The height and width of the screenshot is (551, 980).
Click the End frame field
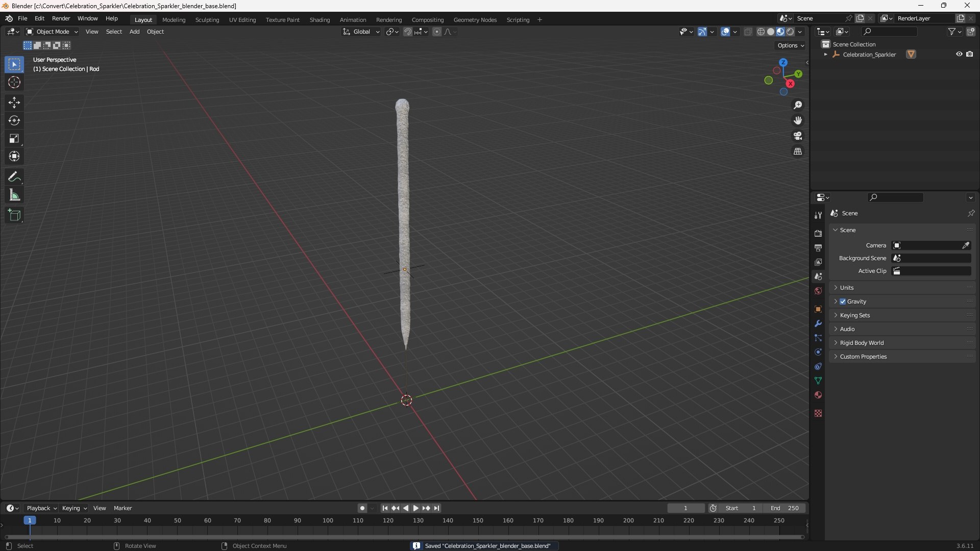click(x=785, y=508)
